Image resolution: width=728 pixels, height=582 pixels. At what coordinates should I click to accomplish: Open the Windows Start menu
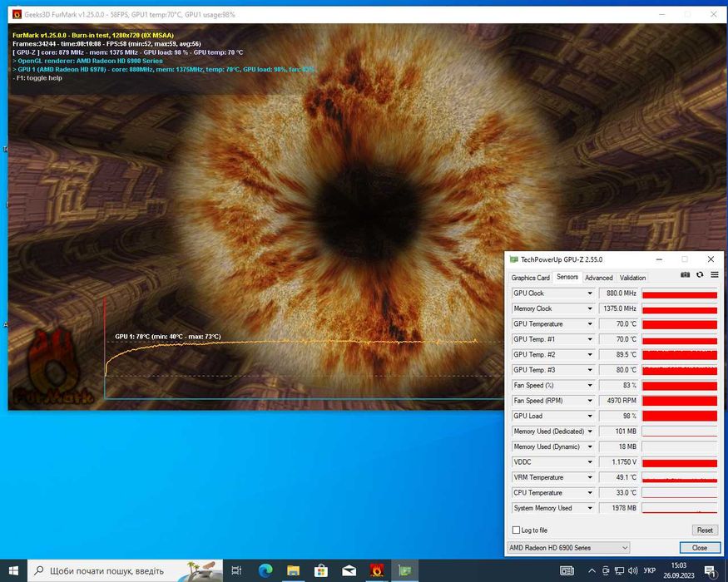tap(13, 570)
